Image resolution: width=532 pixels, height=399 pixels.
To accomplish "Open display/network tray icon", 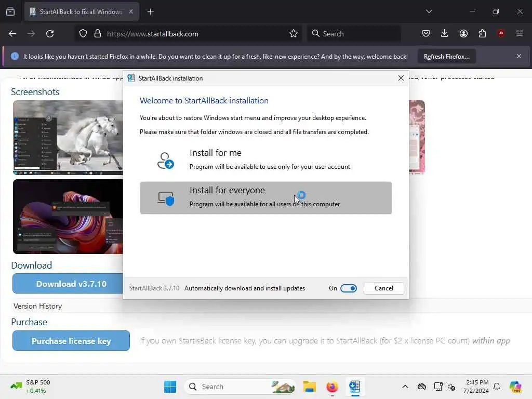I will [x=438, y=387].
